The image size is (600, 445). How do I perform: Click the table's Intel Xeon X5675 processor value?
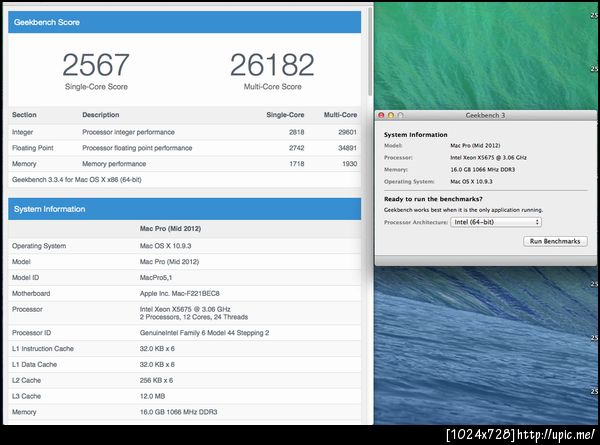point(185,309)
